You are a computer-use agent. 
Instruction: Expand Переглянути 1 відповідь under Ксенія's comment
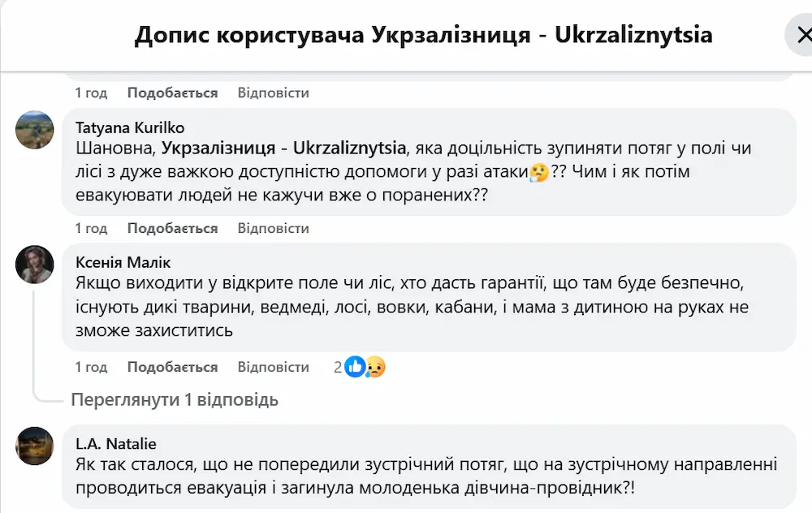point(173,400)
